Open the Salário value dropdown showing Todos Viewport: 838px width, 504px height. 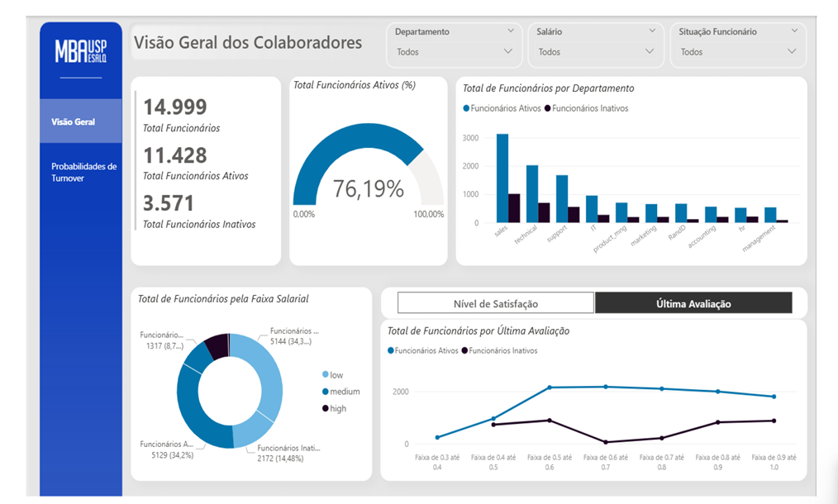[596, 52]
